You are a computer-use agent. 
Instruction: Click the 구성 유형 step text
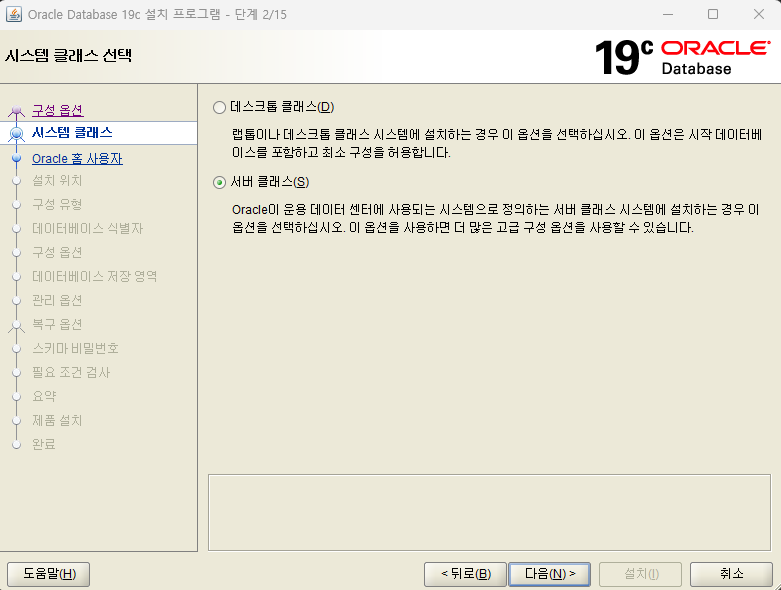coord(57,204)
